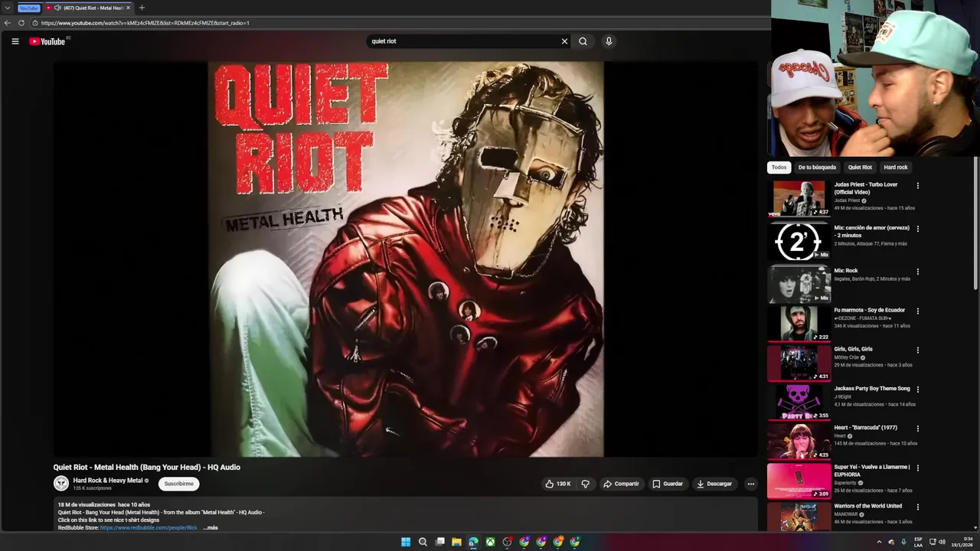Open Windows Start menu

[x=406, y=542]
